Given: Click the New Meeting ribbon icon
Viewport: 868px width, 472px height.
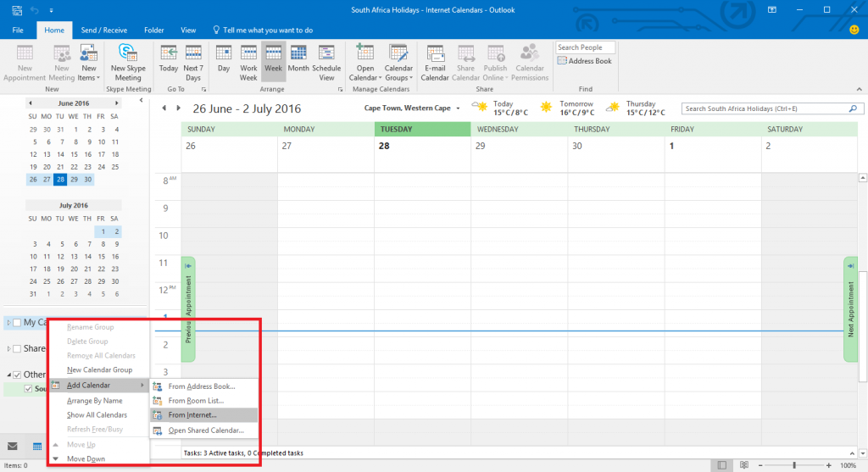Looking at the screenshot, I should tap(61, 63).
